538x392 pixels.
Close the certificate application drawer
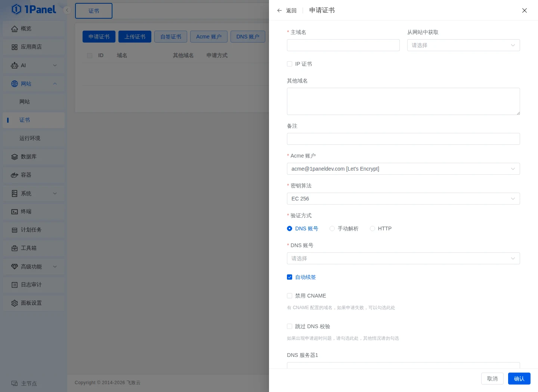(x=525, y=10)
